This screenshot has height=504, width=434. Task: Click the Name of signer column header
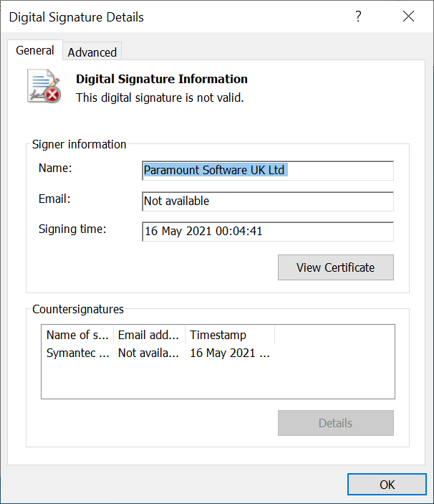pos(77,335)
